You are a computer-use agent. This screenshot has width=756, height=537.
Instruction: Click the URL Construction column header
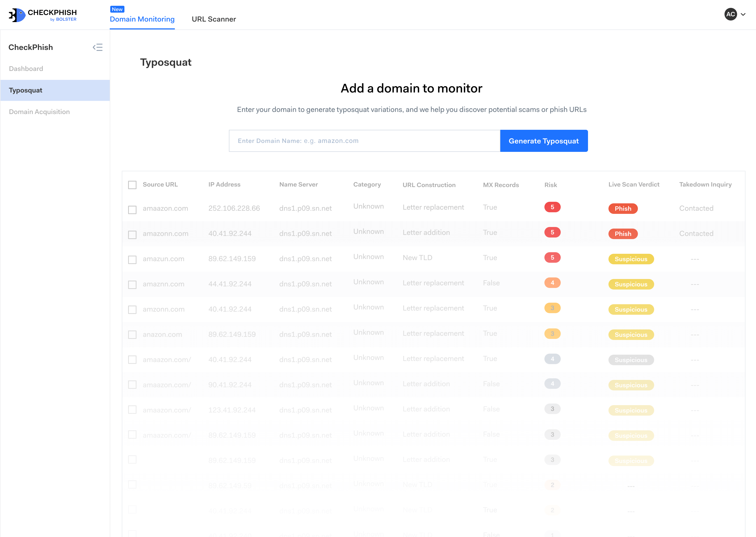429,185
